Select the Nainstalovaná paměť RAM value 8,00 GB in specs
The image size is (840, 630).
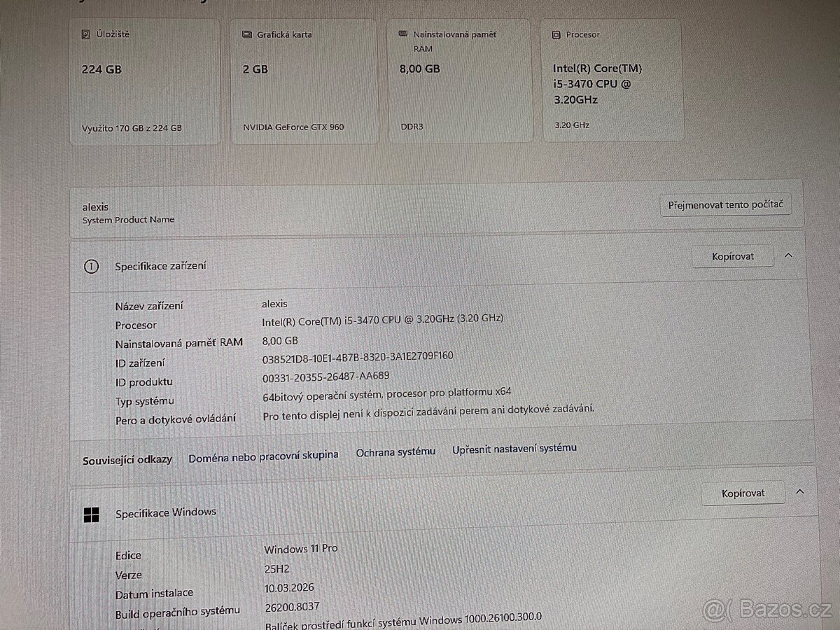pyautogui.click(x=280, y=340)
